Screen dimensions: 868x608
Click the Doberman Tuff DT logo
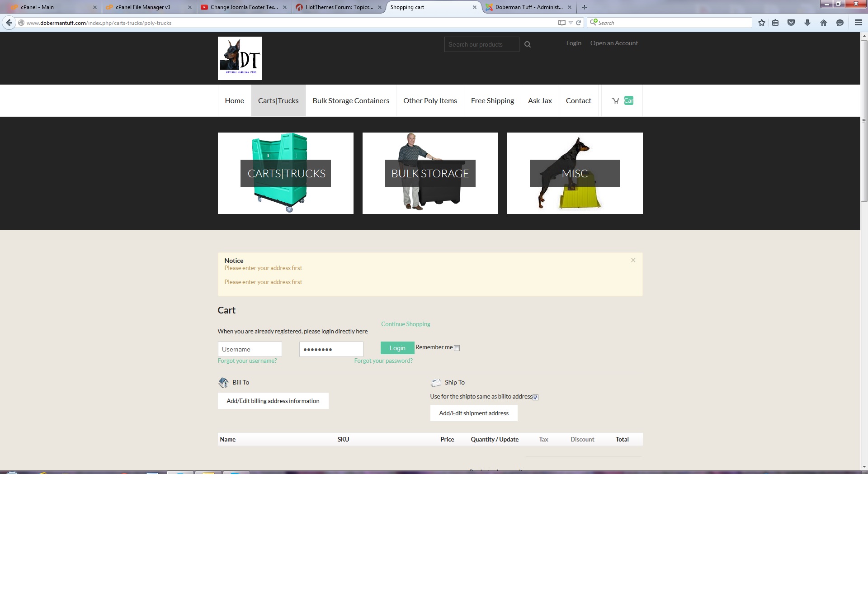(240, 58)
